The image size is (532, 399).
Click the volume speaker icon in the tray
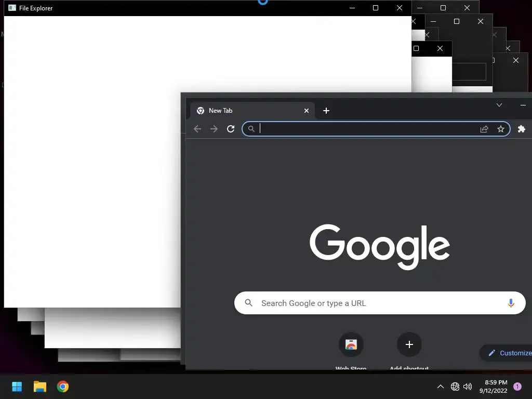click(468, 387)
